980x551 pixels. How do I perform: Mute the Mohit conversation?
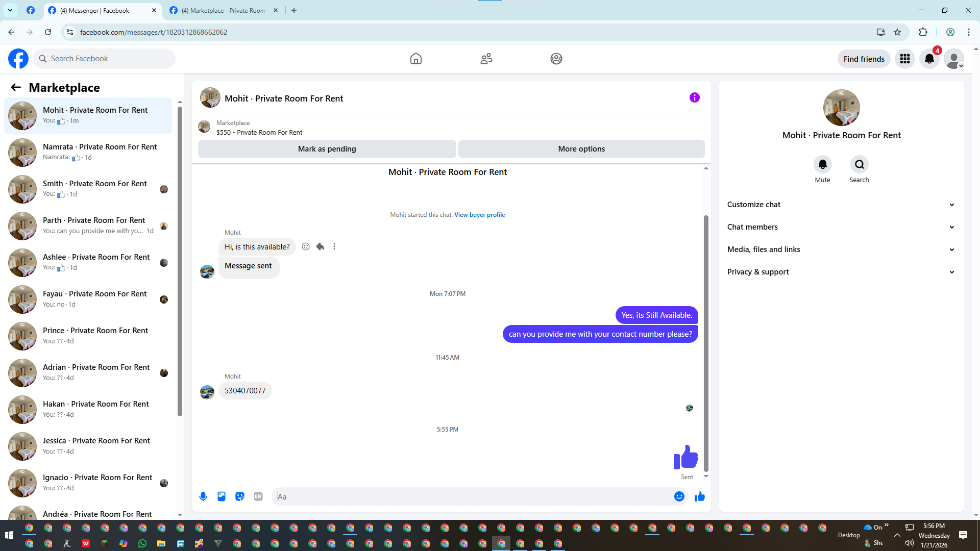pos(822,164)
